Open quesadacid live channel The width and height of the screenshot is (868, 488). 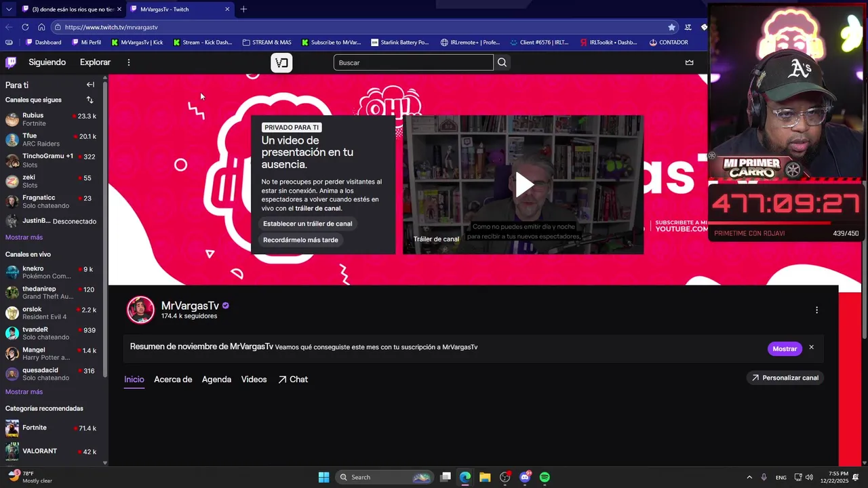tap(53, 373)
